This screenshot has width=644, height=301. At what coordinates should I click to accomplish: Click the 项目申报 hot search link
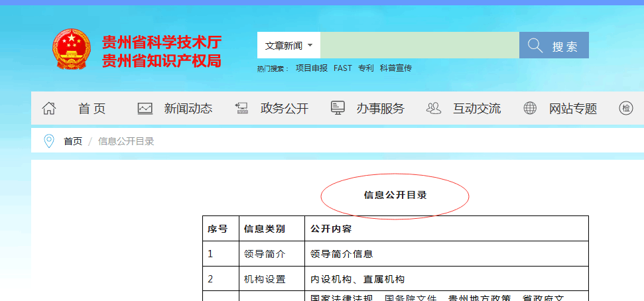click(311, 68)
